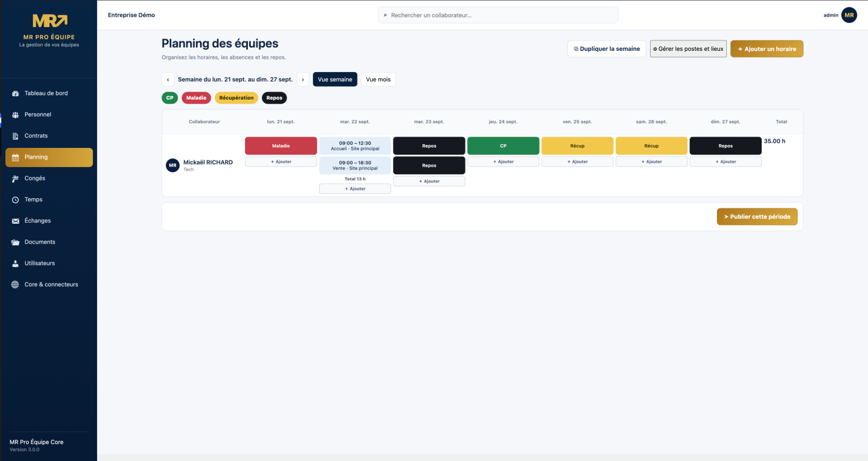Click the Planning calendar icon
The width and height of the screenshot is (868, 461).
(x=15, y=157)
